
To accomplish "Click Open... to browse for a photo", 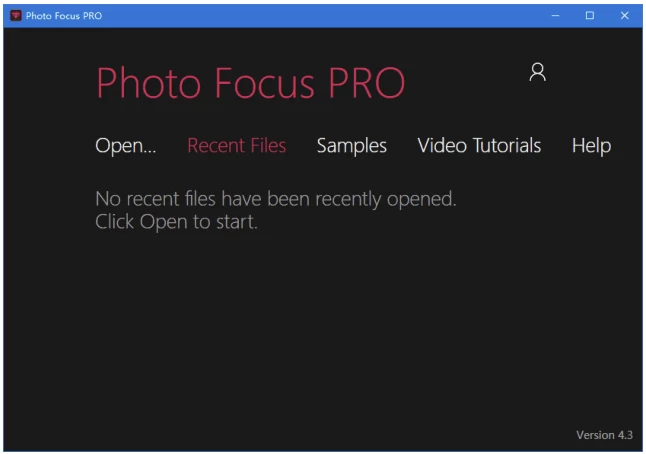I will click(x=126, y=146).
